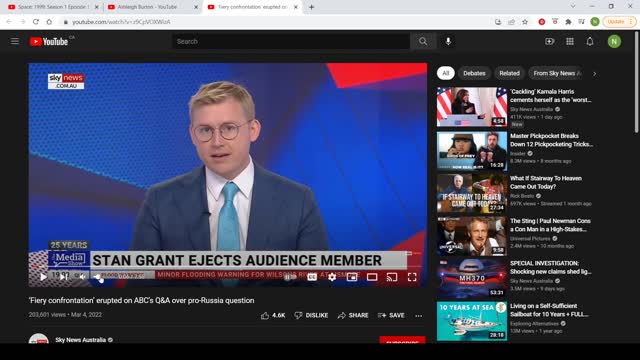
Task: Open the Create video menu
Action: 549,41
